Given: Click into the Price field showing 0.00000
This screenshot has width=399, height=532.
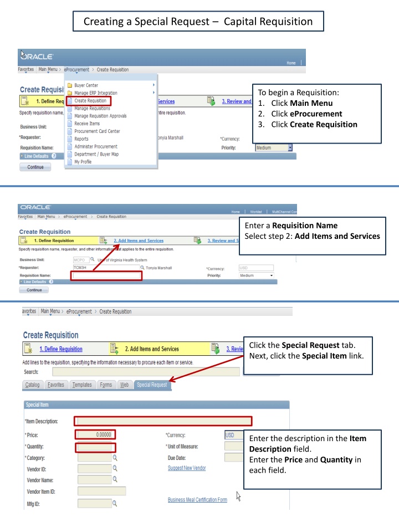Looking at the screenshot, I should click(95, 434).
